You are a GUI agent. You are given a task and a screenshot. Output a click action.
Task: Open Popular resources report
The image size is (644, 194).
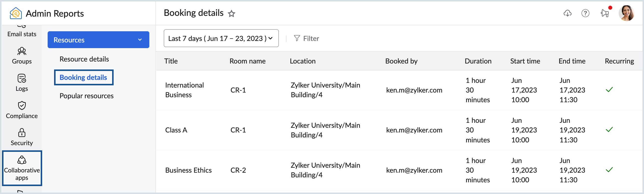(86, 96)
